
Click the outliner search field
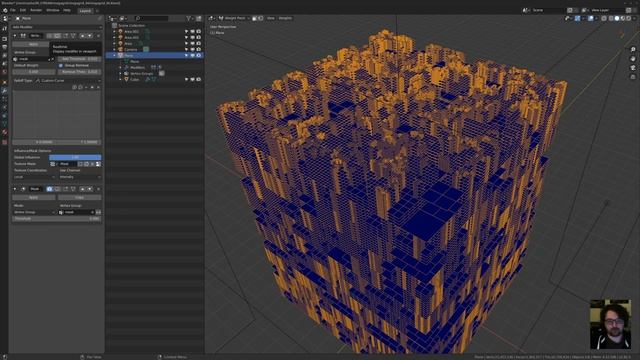pos(151,18)
